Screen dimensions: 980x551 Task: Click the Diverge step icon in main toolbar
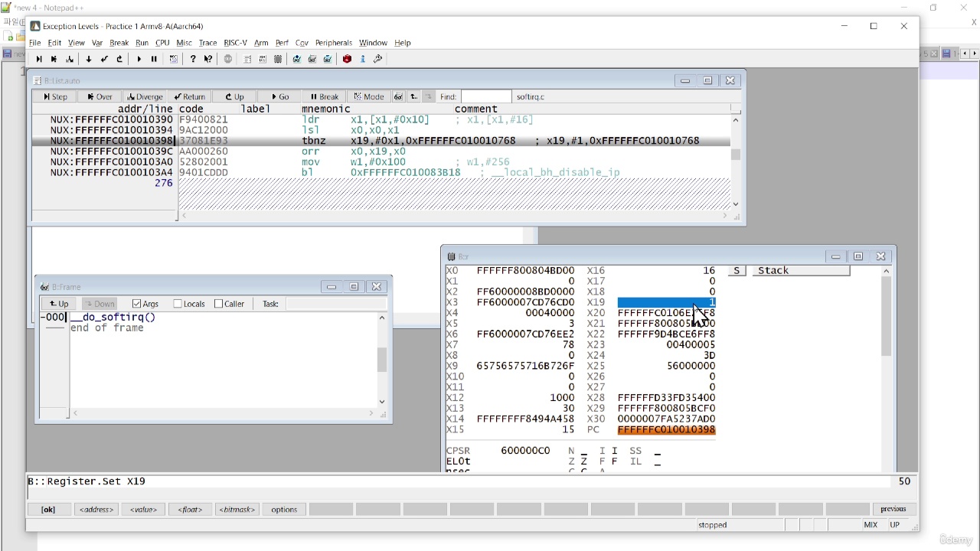click(70, 59)
